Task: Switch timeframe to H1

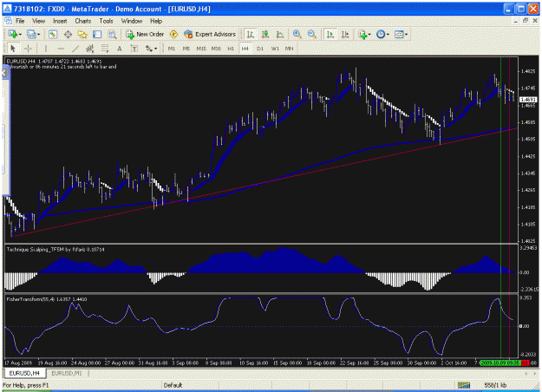Action: [231, 49]
